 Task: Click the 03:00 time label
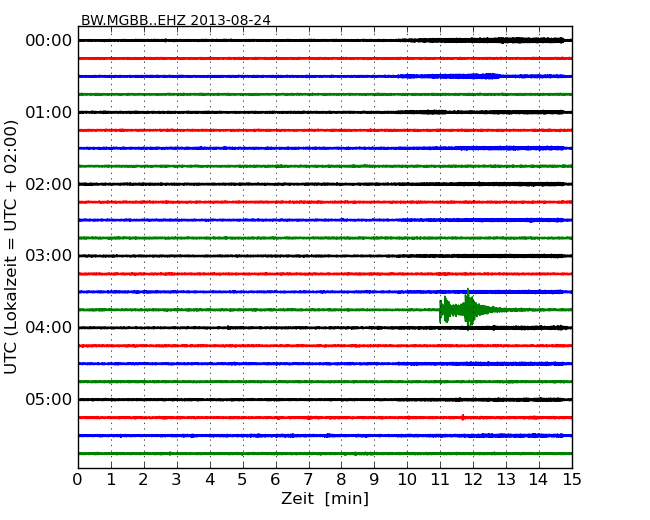(49, 256)
